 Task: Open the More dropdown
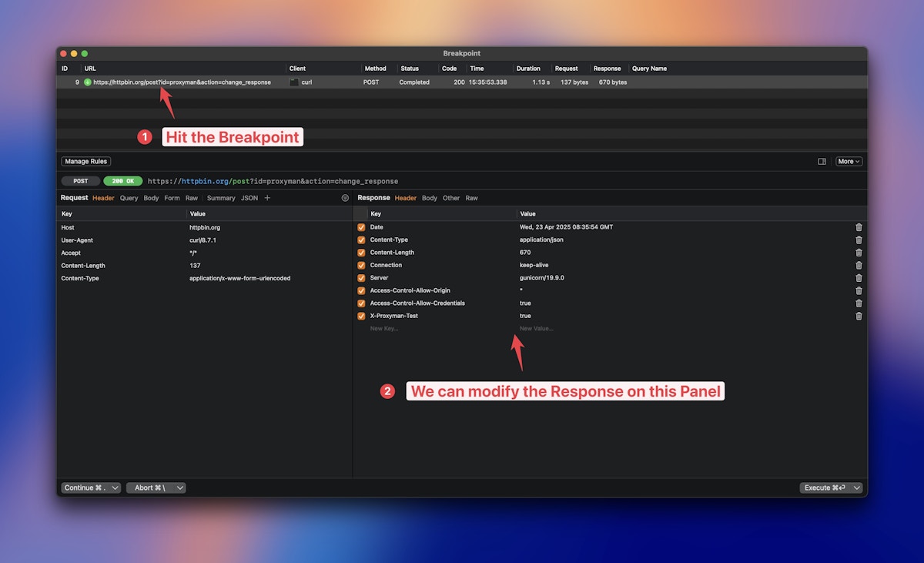848,161
